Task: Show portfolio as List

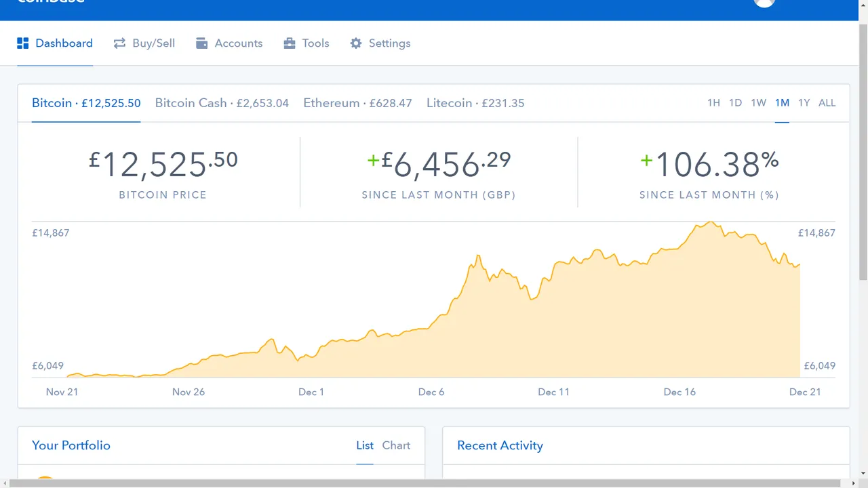Action: (365, 445)
